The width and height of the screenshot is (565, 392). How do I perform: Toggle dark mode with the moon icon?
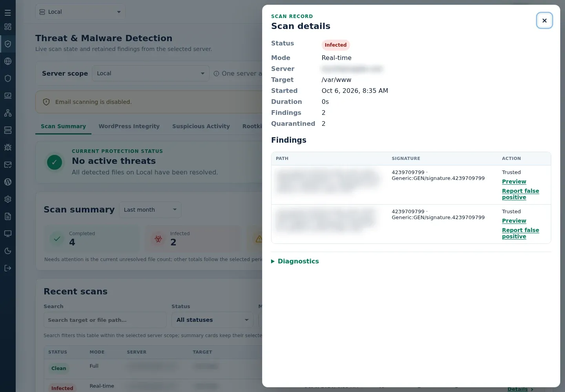(8, 251)
